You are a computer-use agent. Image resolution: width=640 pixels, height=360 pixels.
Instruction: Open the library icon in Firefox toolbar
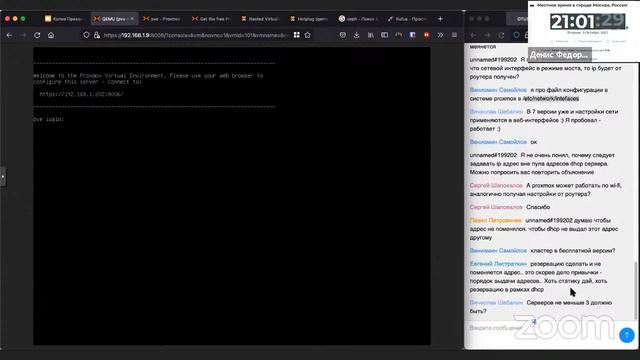371,36
